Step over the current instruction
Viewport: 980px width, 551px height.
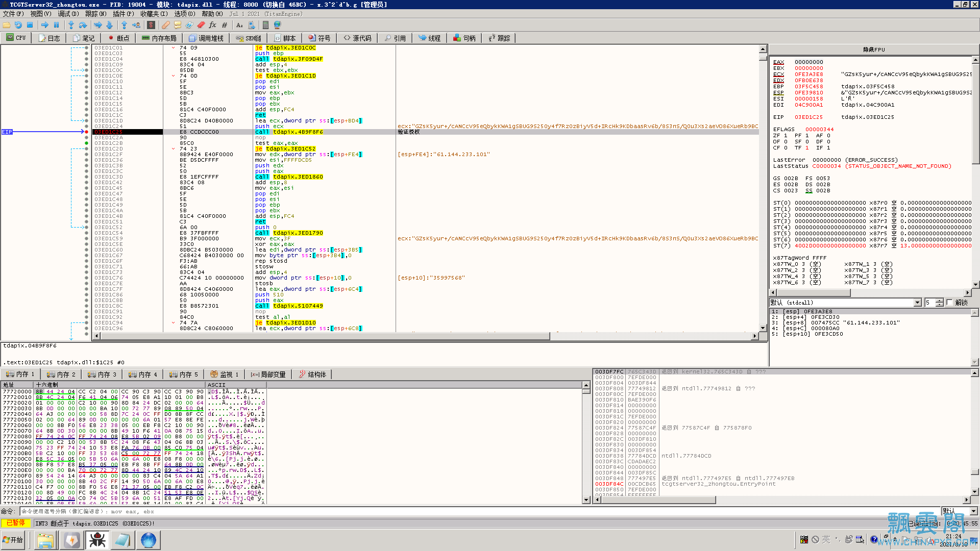pyautogui.click(x=83, y=25)
